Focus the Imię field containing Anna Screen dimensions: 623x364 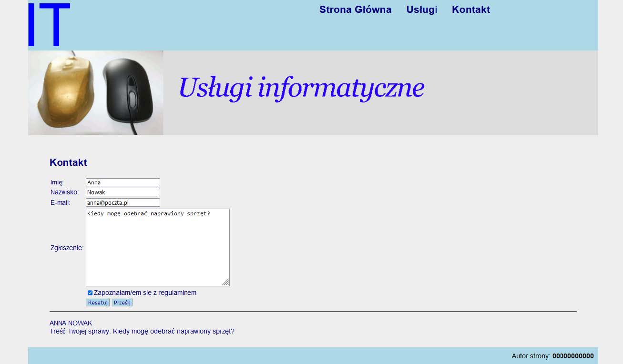click(x=123, y=182)
